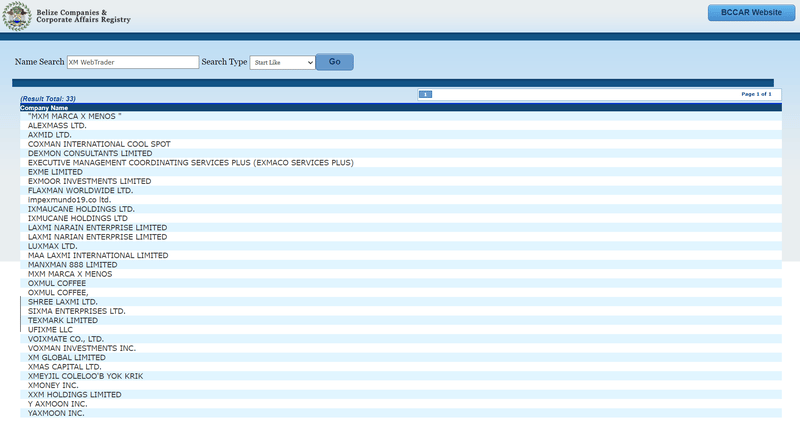This screenshot has height=426, width=800.
Task: Select EXME LIMITED row
Action: (x=401, y=172)
